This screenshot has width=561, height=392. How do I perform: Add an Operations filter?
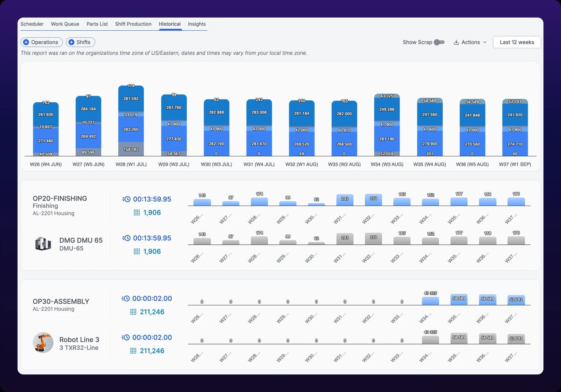tap(42, 42)
